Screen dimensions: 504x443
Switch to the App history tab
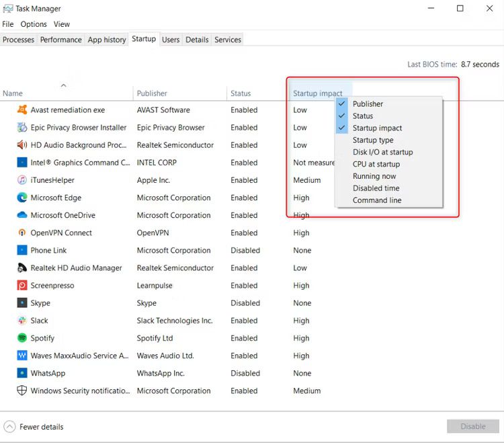107,40
